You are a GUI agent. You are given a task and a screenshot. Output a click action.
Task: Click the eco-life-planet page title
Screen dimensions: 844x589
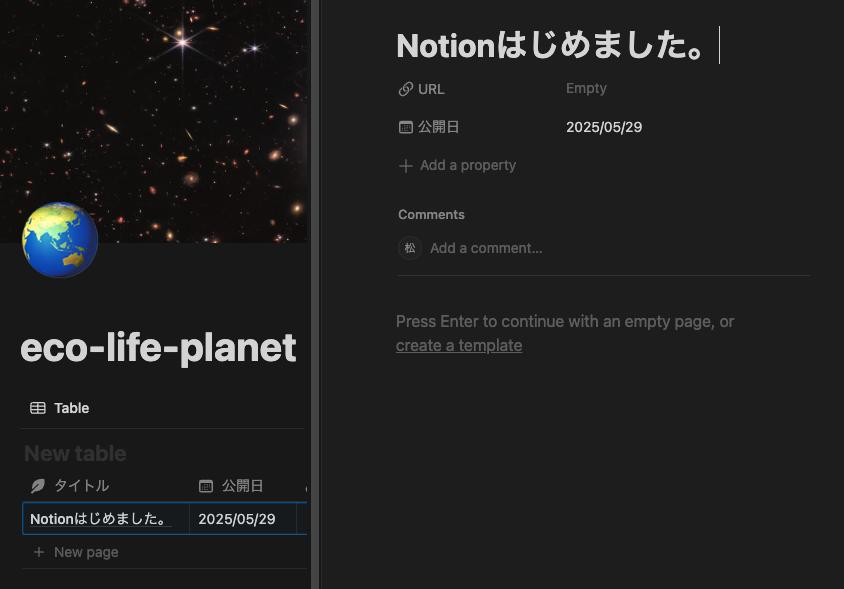coord(158,348)
